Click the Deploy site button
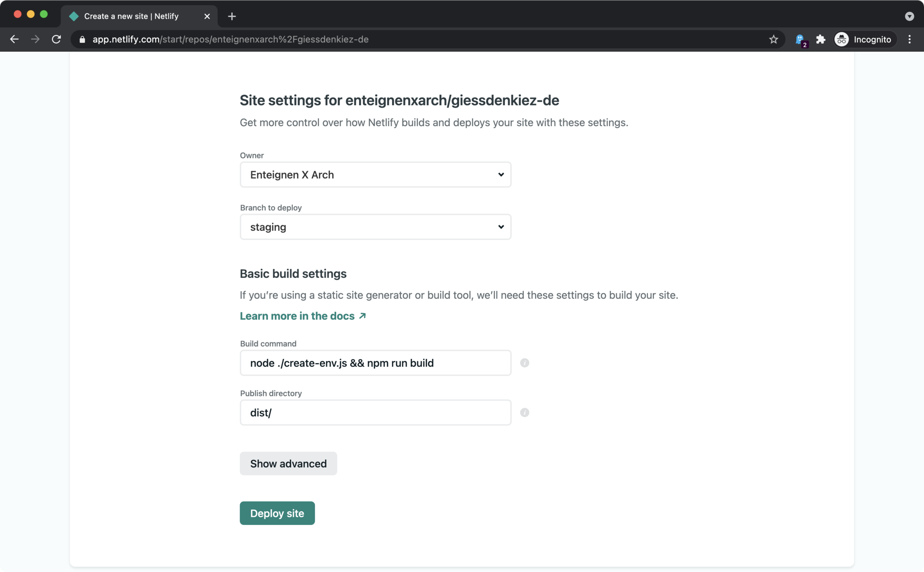Screen dimensions: 924x572 pos(277,513)
